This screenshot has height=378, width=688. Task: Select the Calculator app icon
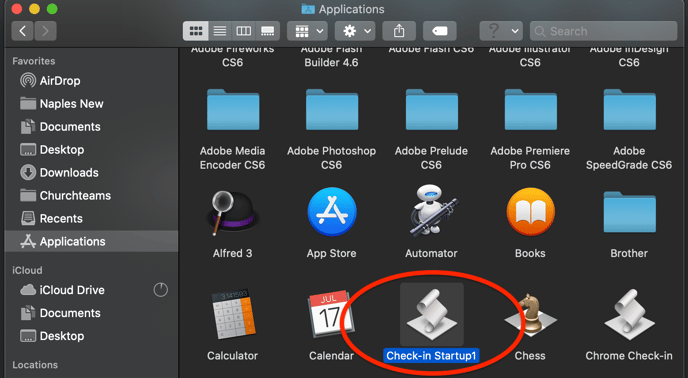click(233, 315)
